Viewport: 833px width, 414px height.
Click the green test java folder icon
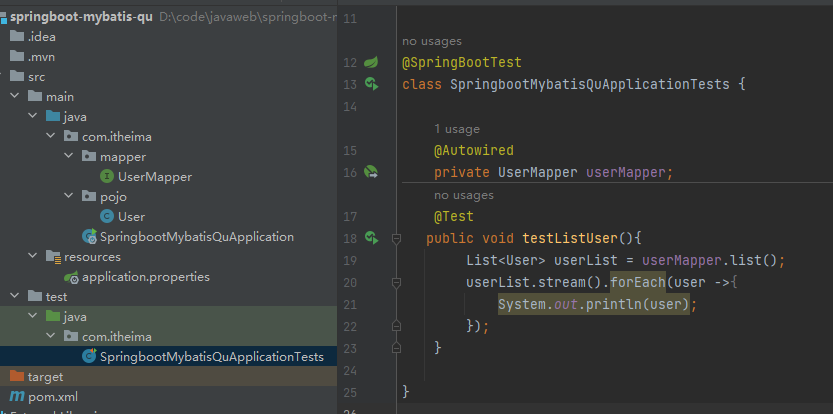(53, 316)
